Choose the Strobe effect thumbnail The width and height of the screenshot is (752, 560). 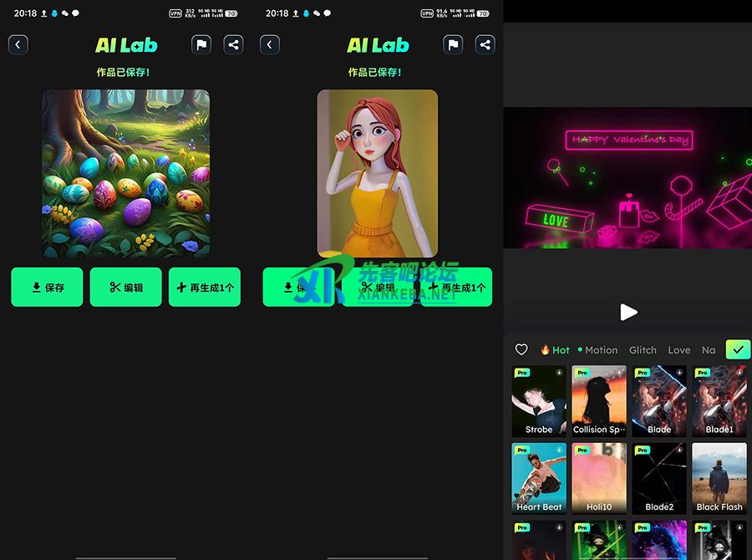coord(539,401)
